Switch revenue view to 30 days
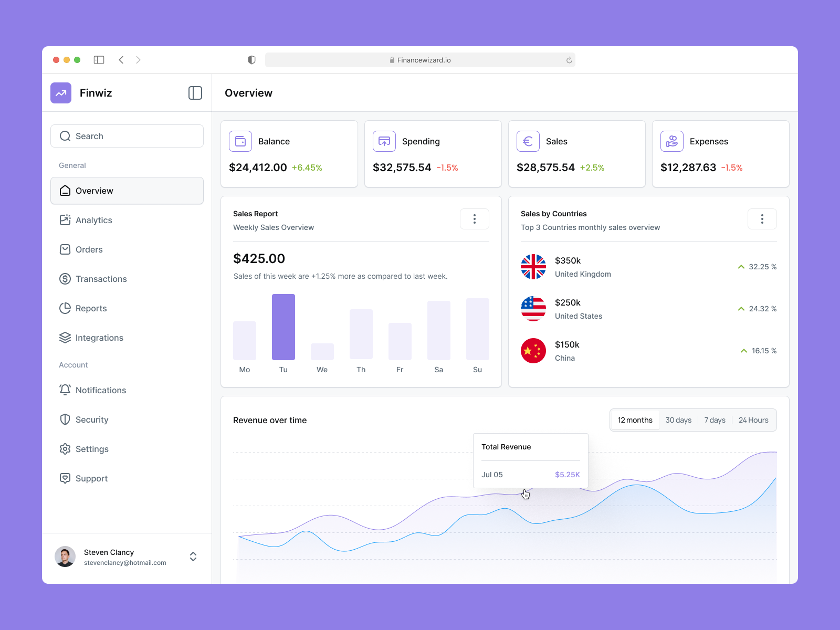This screenshot has width=840, height=630. point(678,419)
